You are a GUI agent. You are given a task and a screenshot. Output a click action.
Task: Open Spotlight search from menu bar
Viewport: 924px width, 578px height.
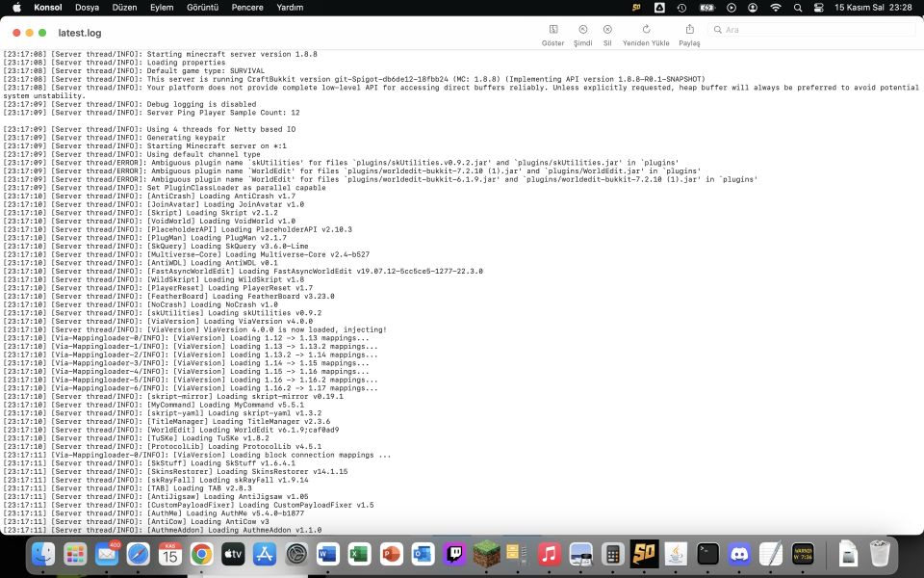click(798, 8)
